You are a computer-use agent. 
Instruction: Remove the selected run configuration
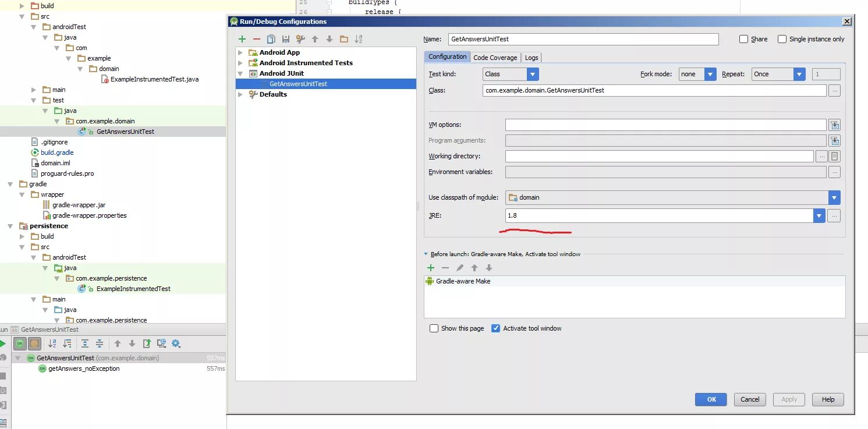(257, 39)
